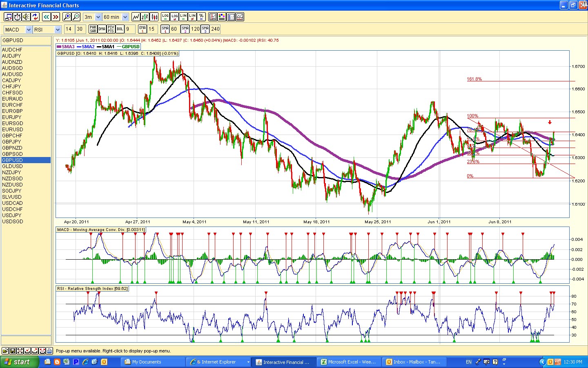Select USDSGD in the currency list

click(x=26, y=222)
